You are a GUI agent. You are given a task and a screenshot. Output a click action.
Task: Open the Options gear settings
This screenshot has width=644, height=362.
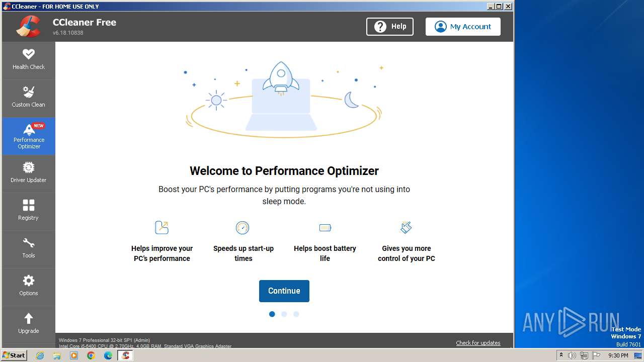pyautogui.click(x=29, y=287)
